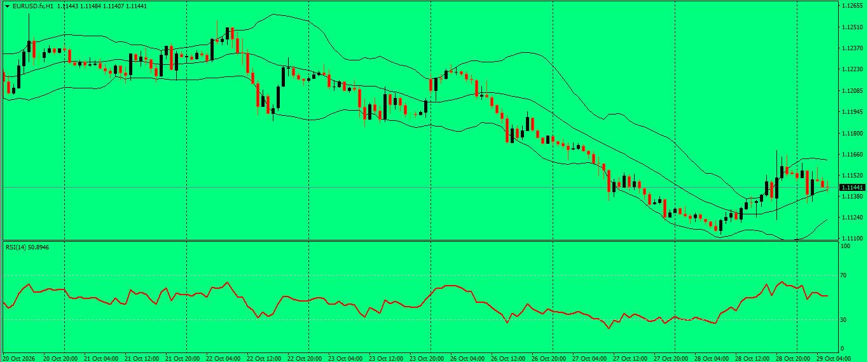Click the 21 Oct 20:00 time label
This screenshot has height=362, width=868.
[x=182, y=359]
